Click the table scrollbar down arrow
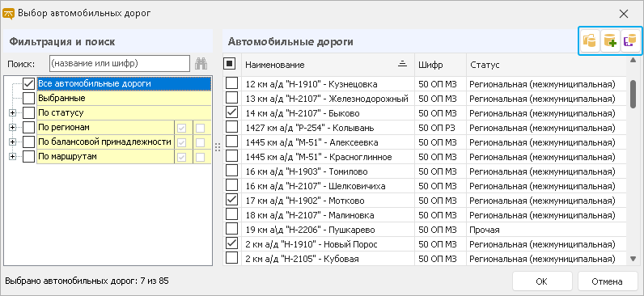Screen dimensions: 644x296 (x=633, y=259)
